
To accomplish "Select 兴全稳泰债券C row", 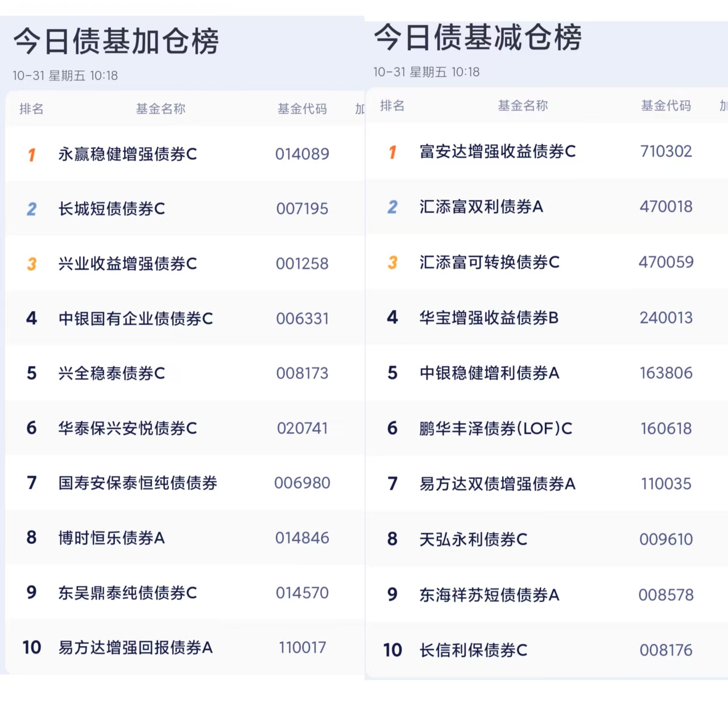I will [x=111, y=373].
